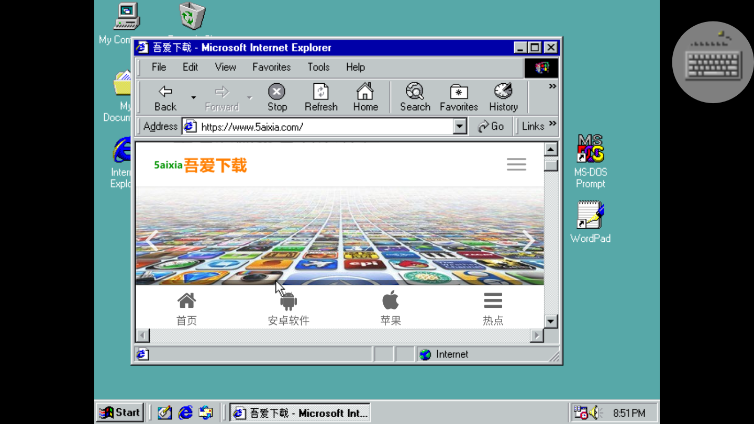Click the vertical scrollbar up arrow

pos(551,149)
